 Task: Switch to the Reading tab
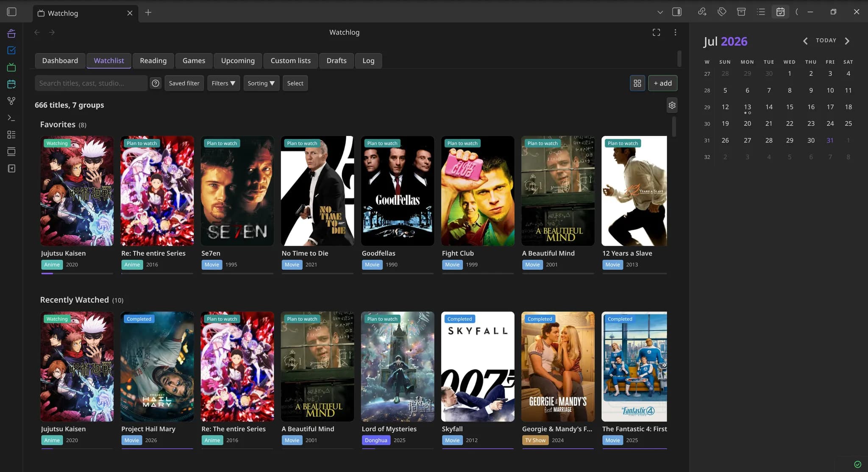(x=153, y=61)
